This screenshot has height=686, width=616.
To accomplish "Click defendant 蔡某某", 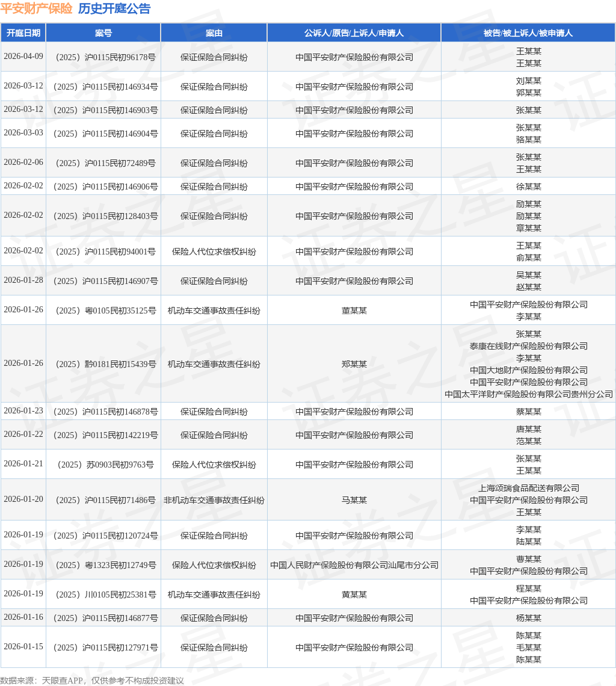I will (529, 412).
